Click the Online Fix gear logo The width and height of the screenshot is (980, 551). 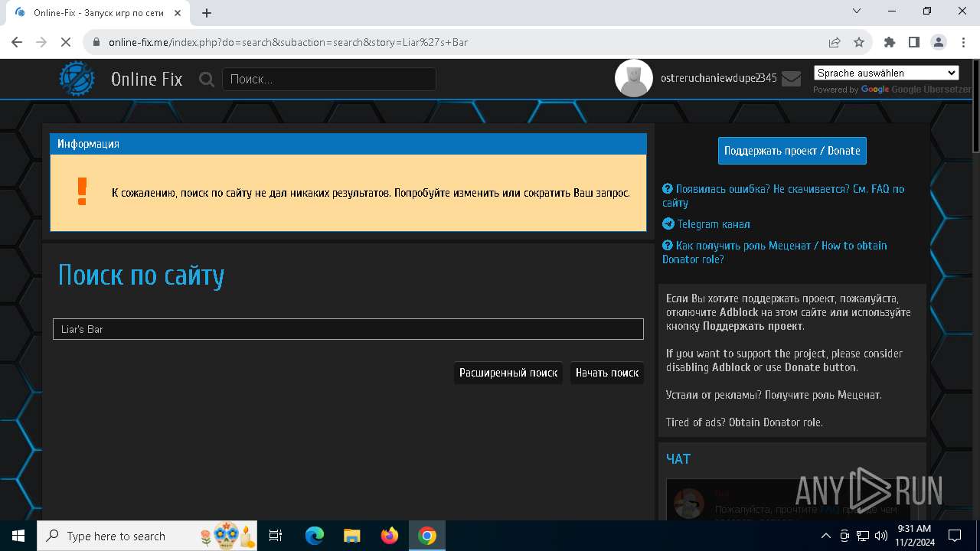point(77,79)
